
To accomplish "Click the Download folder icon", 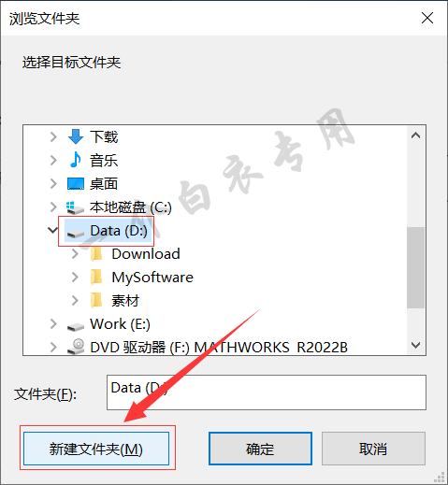I will (96, 254).
